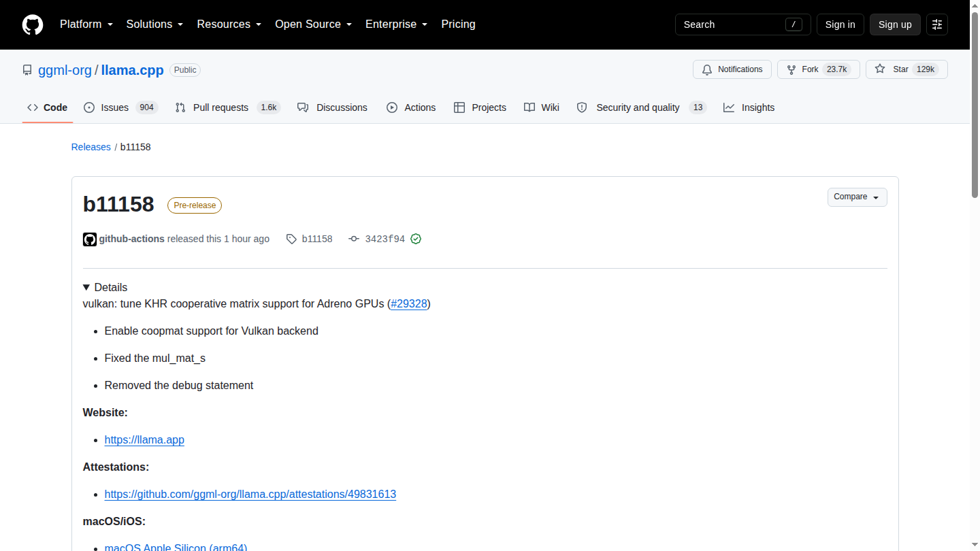Open the github-actions author link
Screen dimensions: 980x551
132,239
